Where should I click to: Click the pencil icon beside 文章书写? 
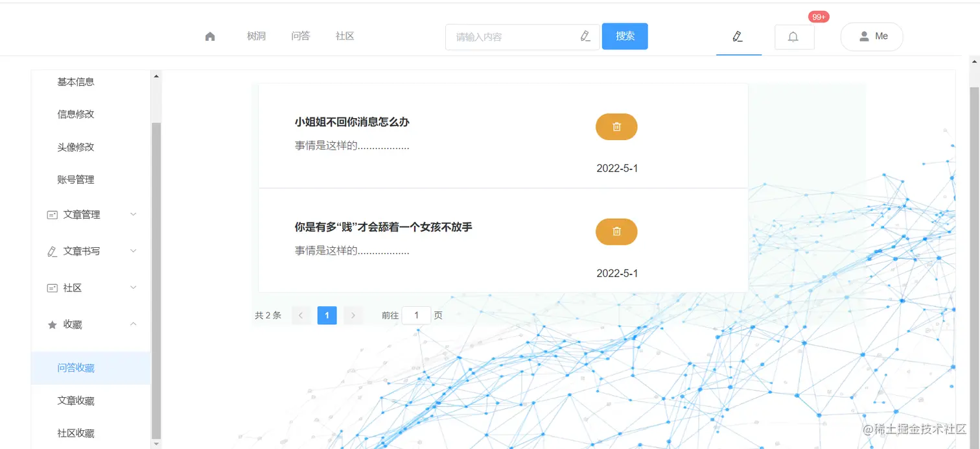[x=52, y=251]
